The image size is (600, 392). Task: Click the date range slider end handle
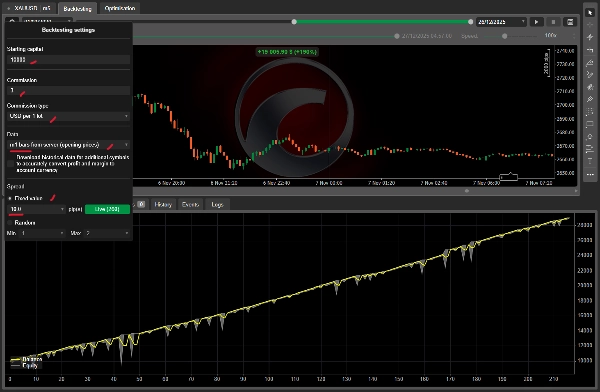click(x=470, y=22)
